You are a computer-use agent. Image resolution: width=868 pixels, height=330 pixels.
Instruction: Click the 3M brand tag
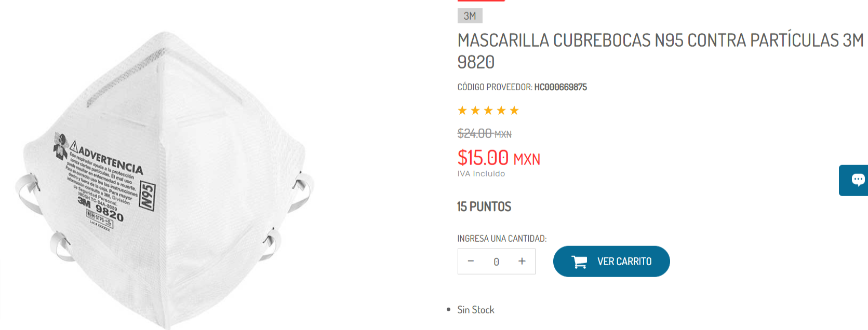[470, 16]
